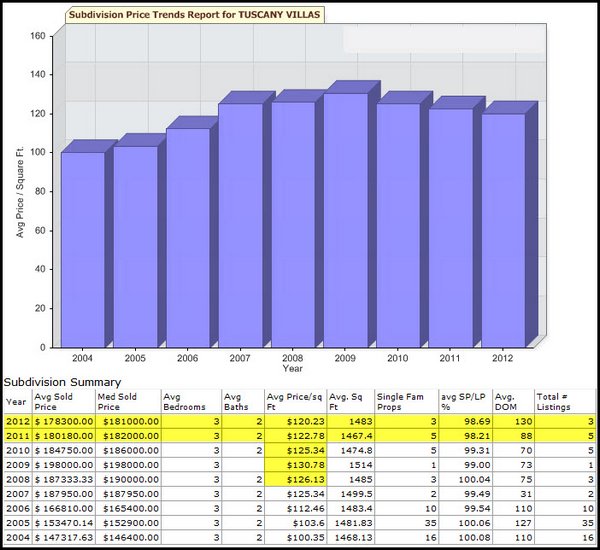Click the $100.35 price per sq ft cell
The image size is (600, 550).
tap(295, 538)
